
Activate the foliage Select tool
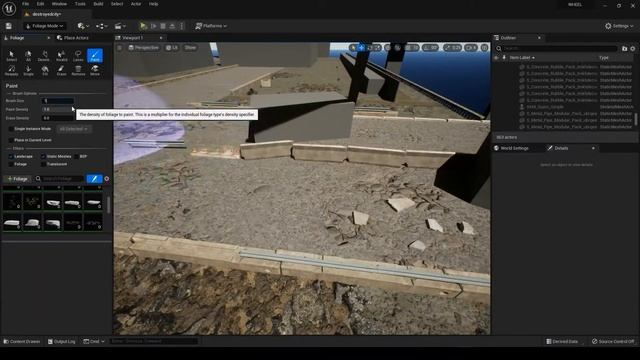coord(11,56)
